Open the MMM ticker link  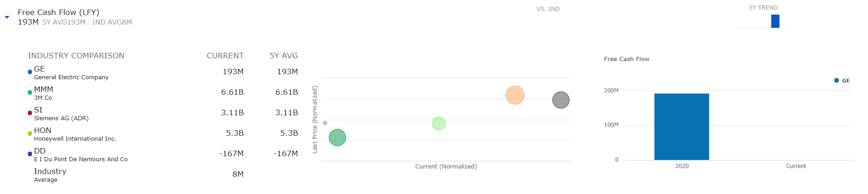(x=43, y=90)
